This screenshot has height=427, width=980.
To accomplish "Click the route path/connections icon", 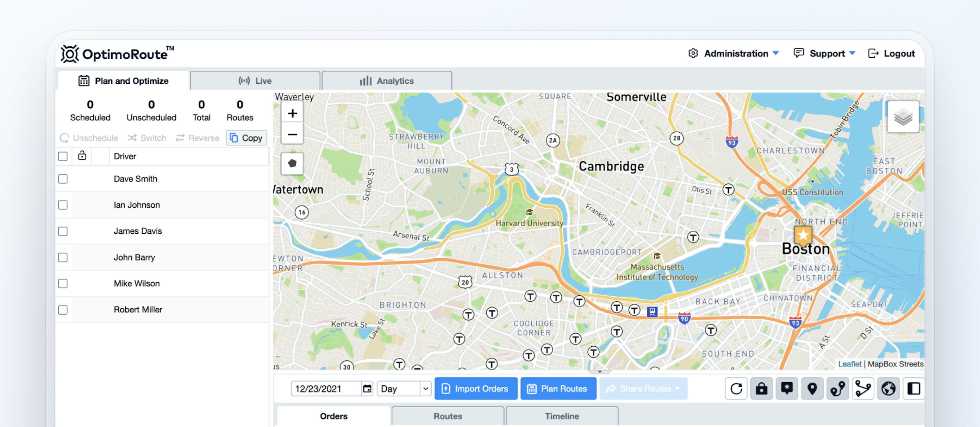I will coord(863,388).
